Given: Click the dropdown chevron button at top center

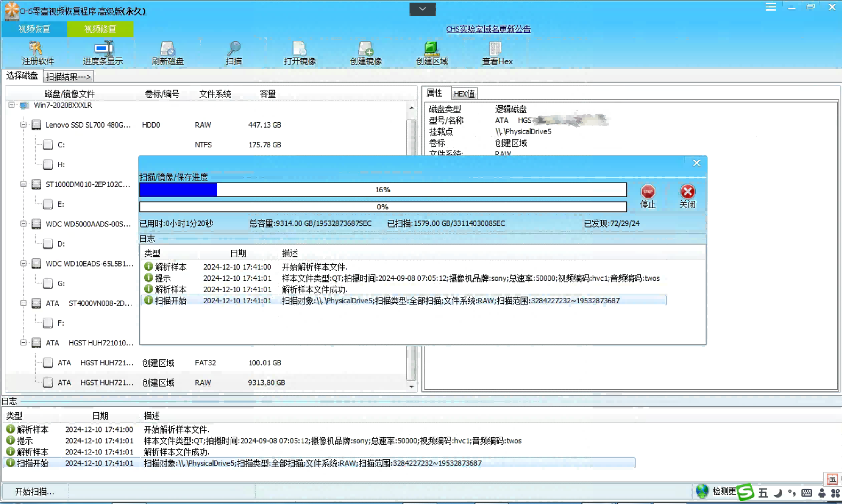Looking at the screenshot, I should pos(423,9).
